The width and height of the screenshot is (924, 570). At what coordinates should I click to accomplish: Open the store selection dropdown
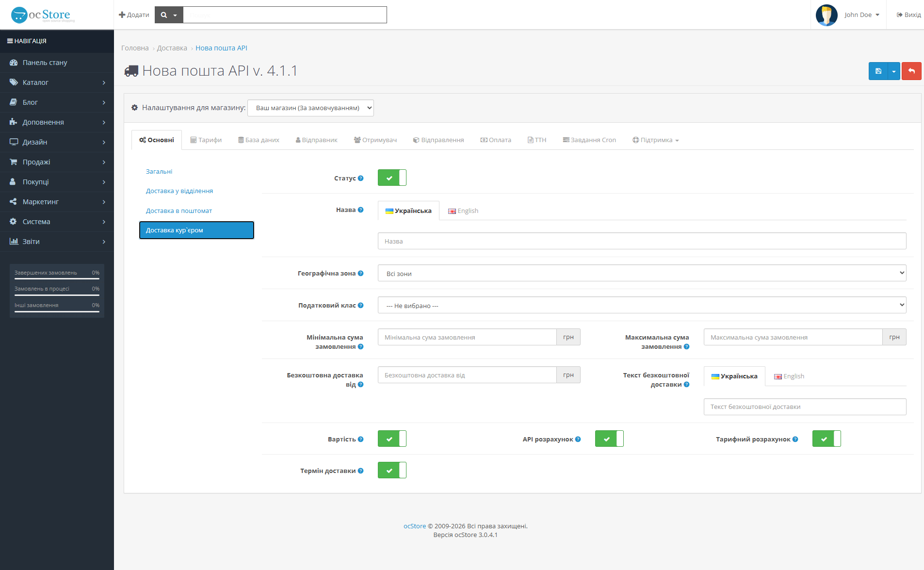click(x=310, y=108)
